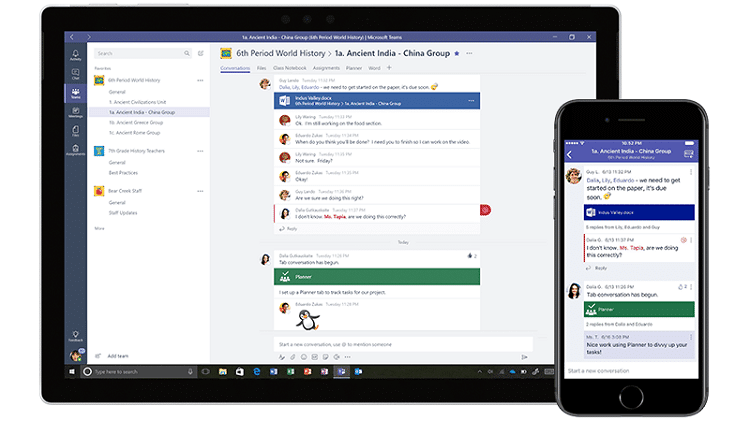Viewport: 750px width, 421px height.
Task: Open Assignments in the left rail
Action: 76,150
